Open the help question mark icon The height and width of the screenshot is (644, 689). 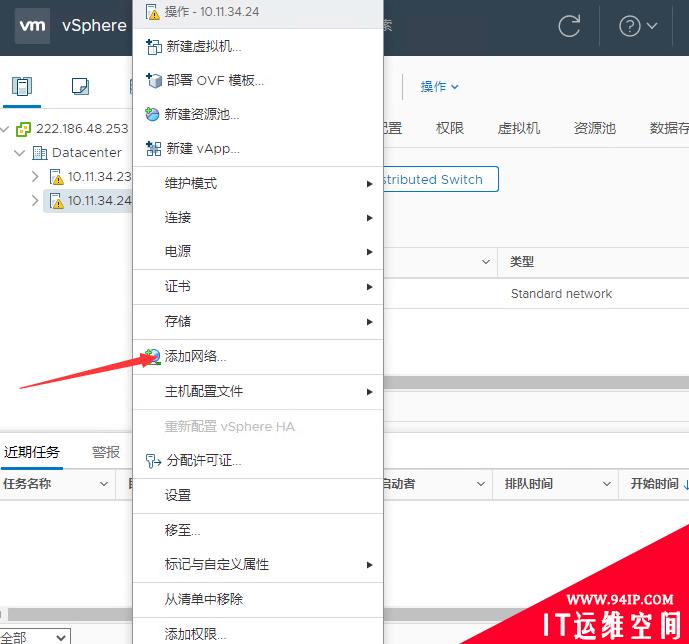(629, 26)
